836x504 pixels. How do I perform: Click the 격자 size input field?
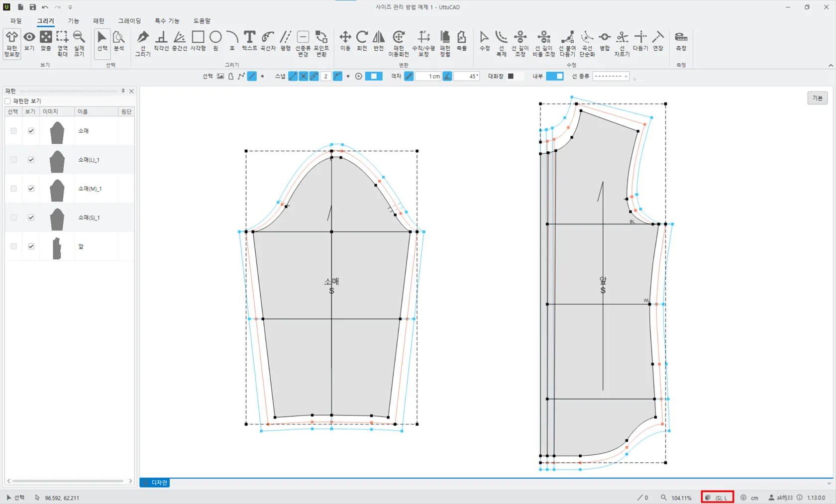429,76
